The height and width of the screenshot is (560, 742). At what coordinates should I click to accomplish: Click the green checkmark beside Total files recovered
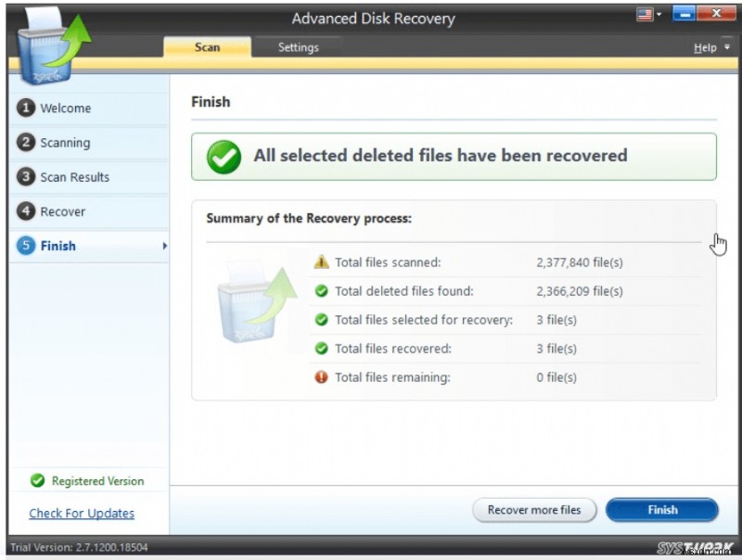pyautogui.click(x=322, y=349)
